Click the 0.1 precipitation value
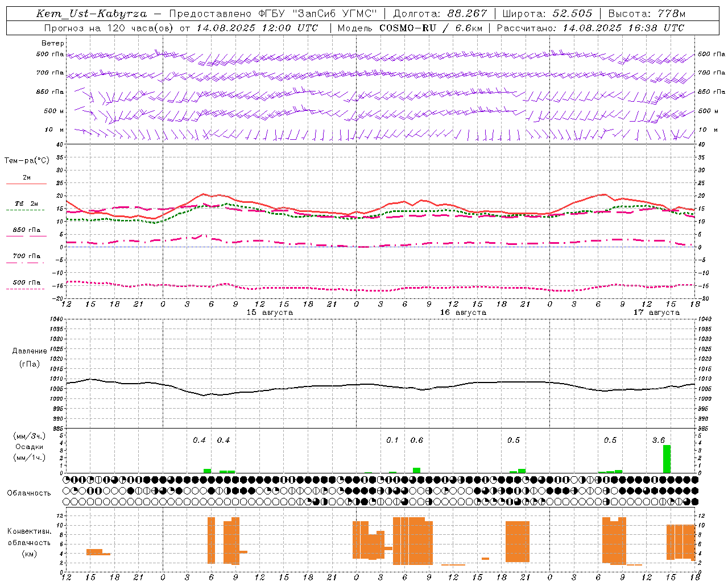 [392, 440]
